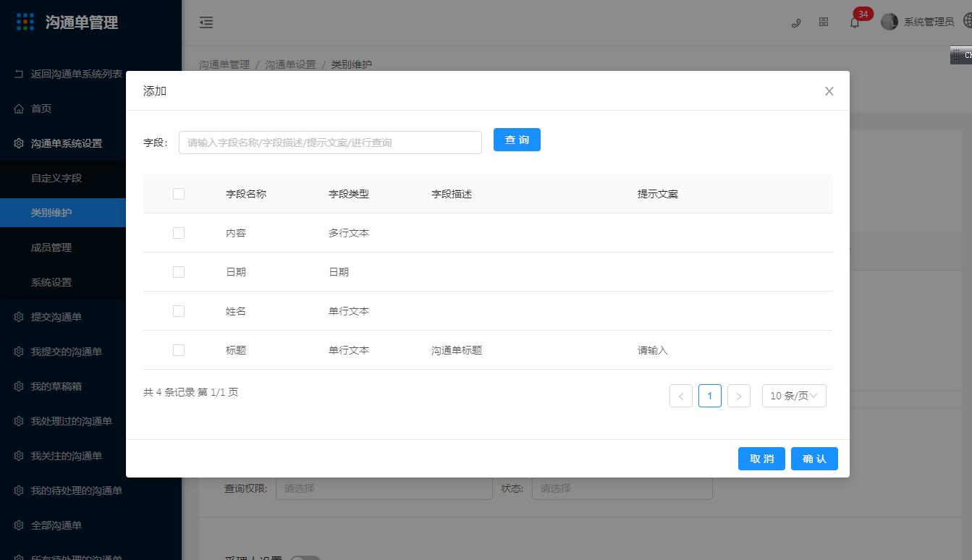
Task: Check the 姓名 row checkbox
Action: pyautogui.click(x=179, y=311)
